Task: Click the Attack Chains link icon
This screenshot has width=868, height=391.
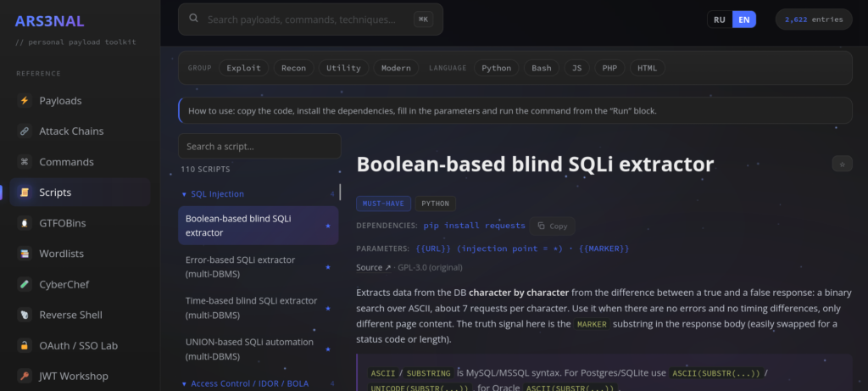Action: pyautogui.click(x=25, y=131)
